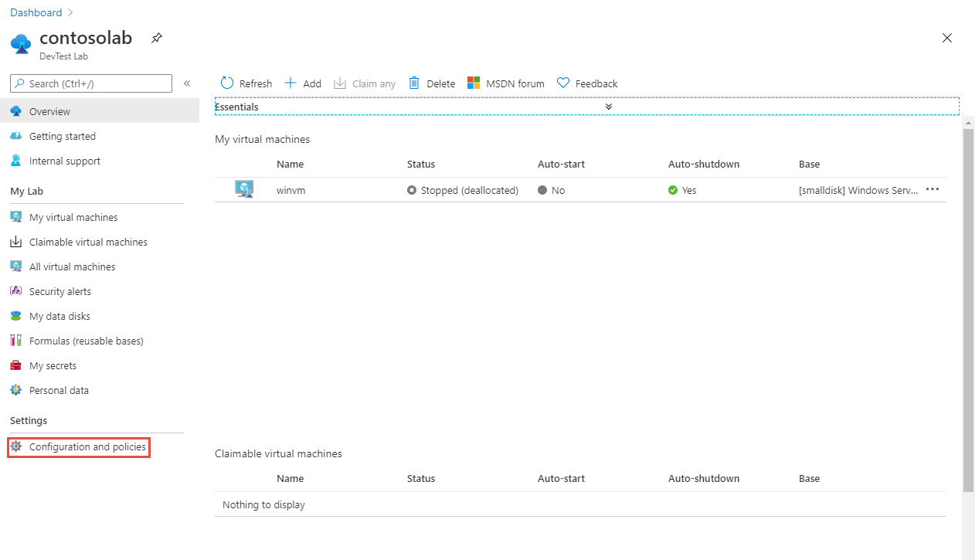This screenshot has height=560, width=975.
Task: Navigate back to the Dashboard
Action: [36, 12]
